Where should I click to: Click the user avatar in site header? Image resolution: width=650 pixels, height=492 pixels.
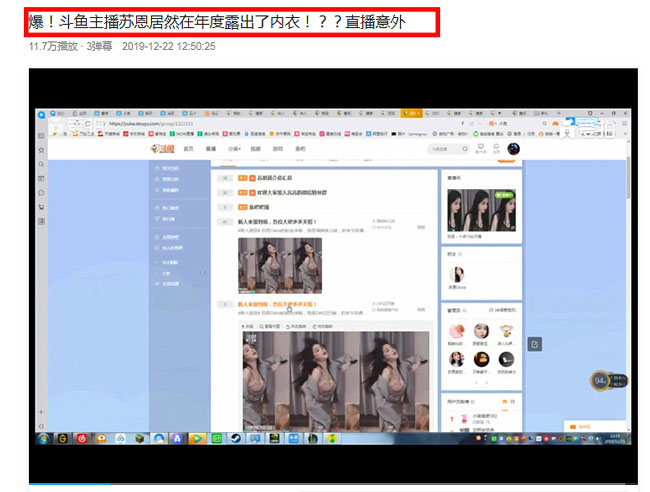(x=513, y=149)
